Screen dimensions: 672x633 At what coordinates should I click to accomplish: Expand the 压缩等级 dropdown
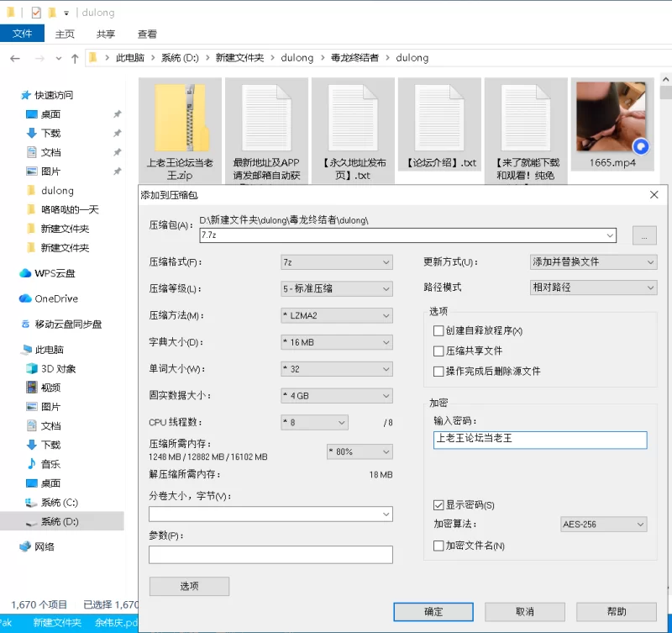pyautogui.click(x=336, y=288)
